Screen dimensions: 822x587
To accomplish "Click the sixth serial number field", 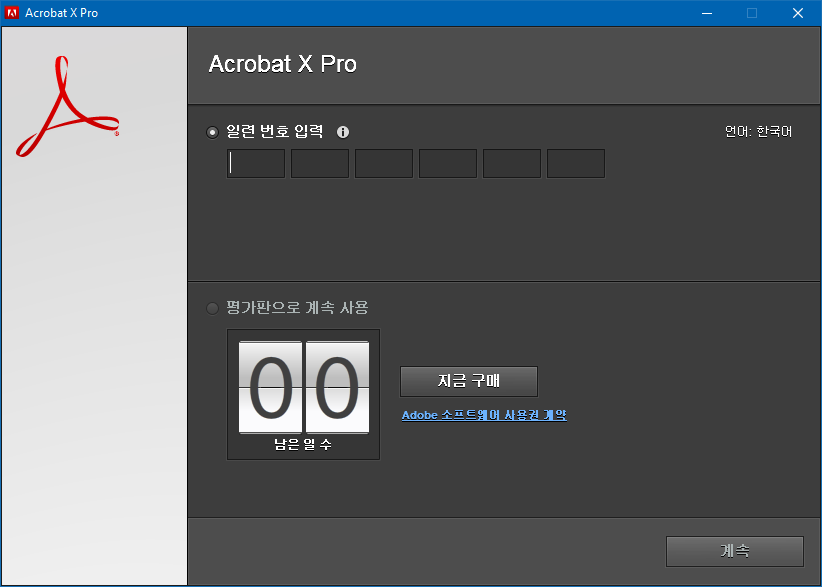I will [x=576, y=164].
